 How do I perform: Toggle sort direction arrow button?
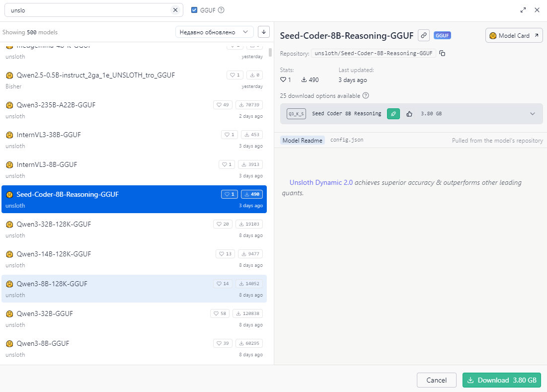pos(264,32)
